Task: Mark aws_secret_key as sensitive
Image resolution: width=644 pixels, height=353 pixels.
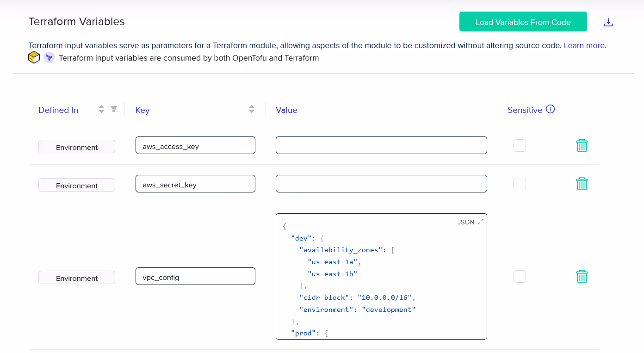Action: 520,184
